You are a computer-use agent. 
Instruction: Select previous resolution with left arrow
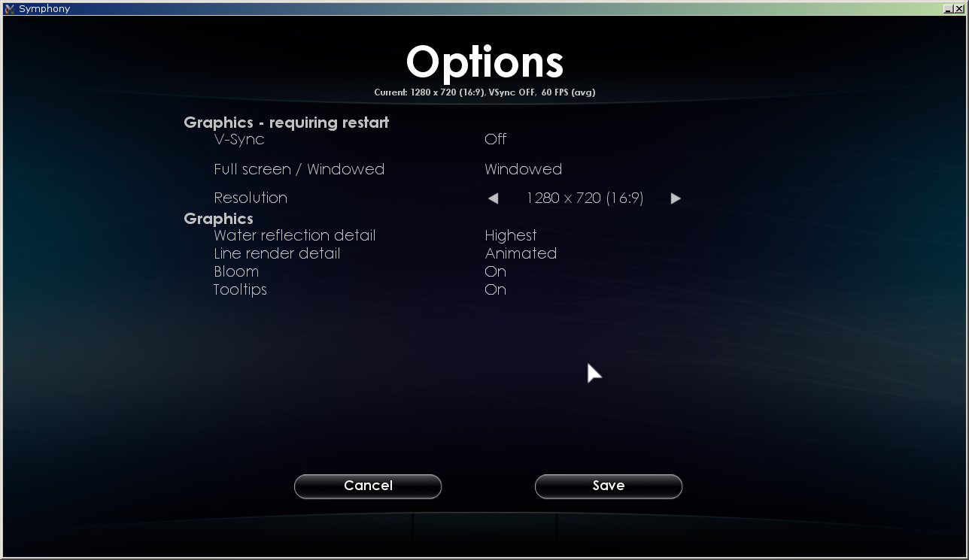pyautogui.click(x=494, y=198)
